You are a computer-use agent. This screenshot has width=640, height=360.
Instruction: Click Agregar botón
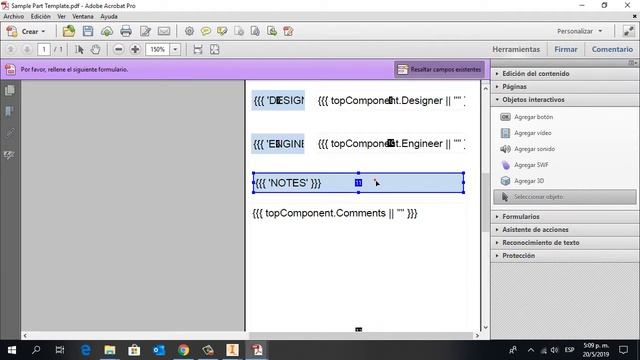point(527,117)
